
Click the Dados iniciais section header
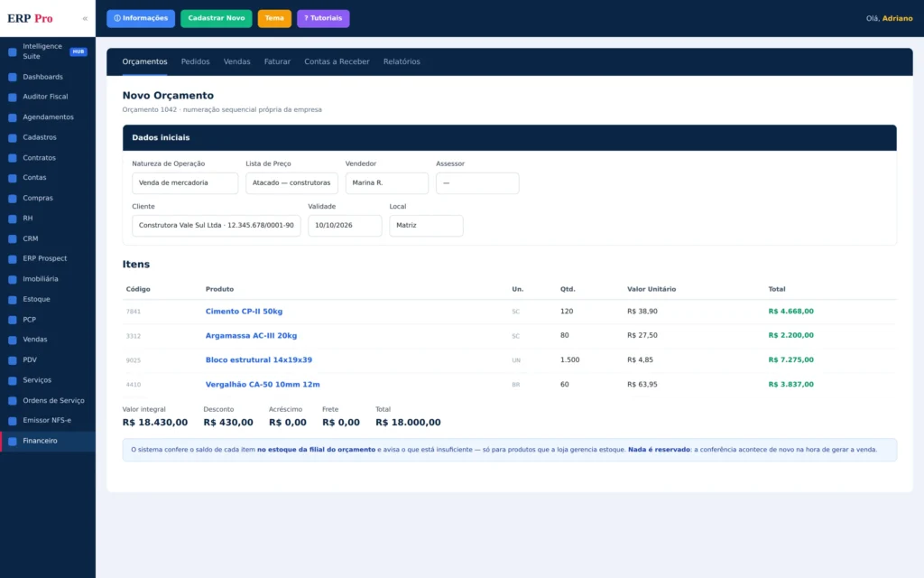click(510, 137)
